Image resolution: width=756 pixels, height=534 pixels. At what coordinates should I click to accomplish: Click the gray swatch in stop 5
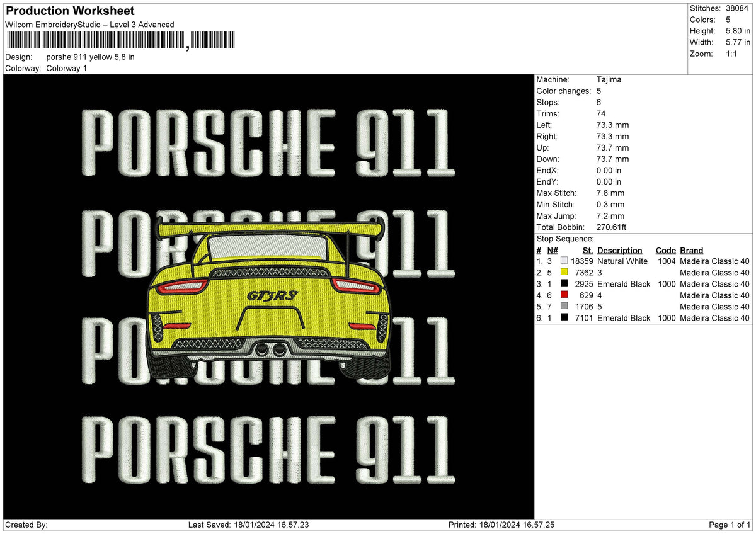tap(564, 307)
